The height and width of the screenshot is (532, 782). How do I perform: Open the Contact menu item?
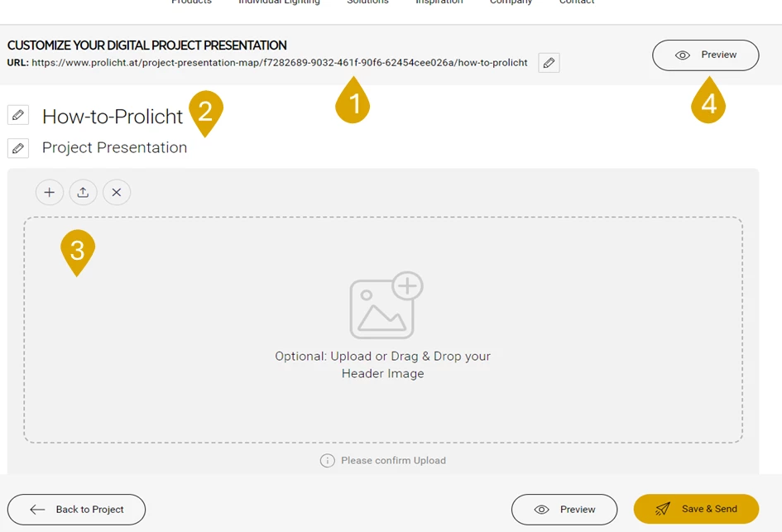click(x=577, y=2)
